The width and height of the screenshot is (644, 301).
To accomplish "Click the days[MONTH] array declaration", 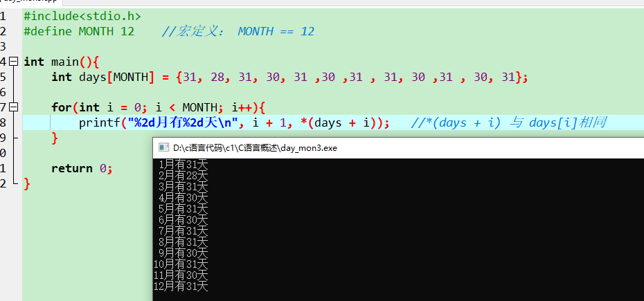I will [289, 77].
